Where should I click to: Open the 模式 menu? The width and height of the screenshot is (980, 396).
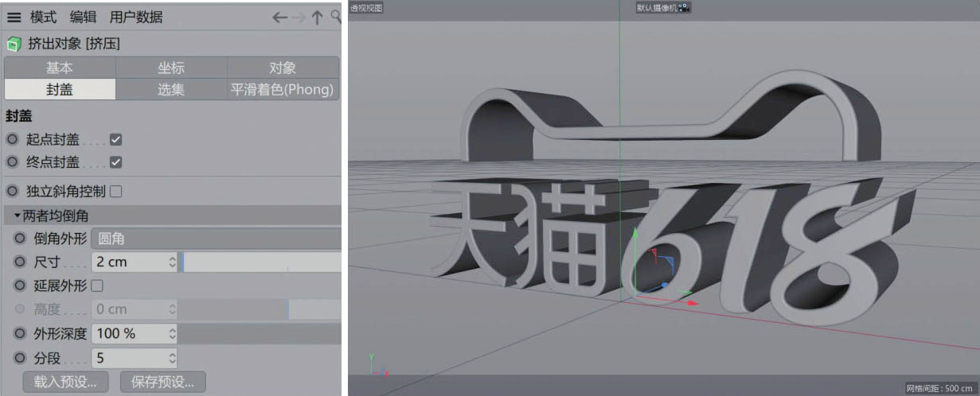pos(43,17)
